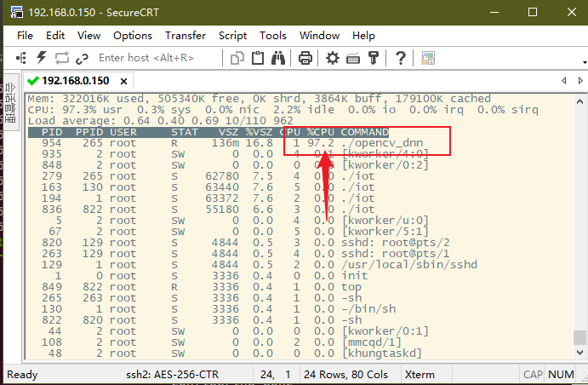The image size is (588, 385).
Task: Click the [khungtaskd] process text
Action: pyautogui.click(x=382, y=353)
